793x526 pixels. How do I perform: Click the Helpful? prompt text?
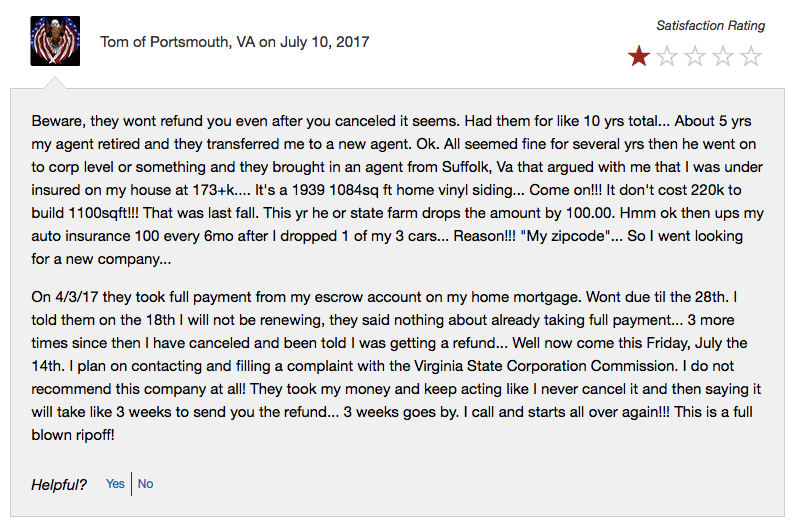[x=59, y=484]
